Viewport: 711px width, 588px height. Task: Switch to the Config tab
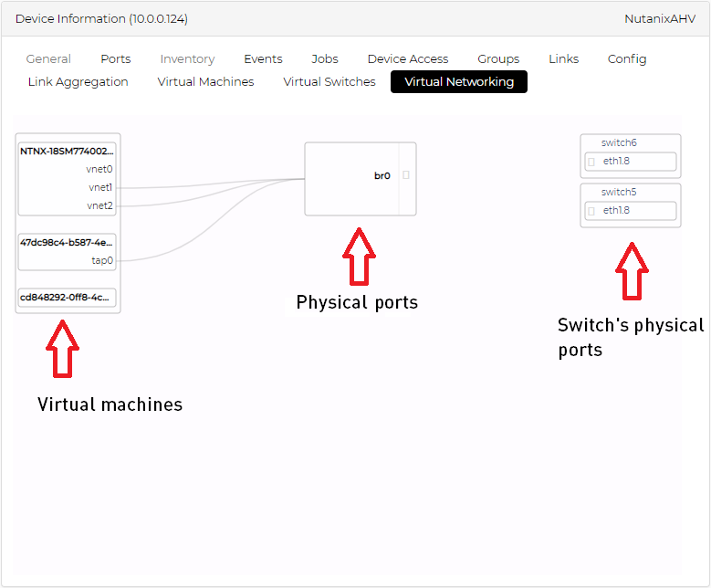point(627,58)
